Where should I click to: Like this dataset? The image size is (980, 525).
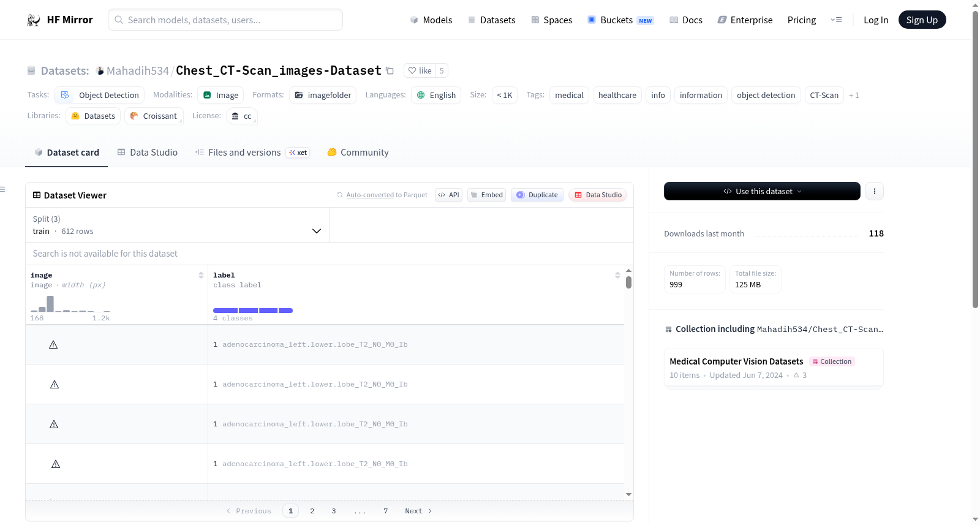420,70
